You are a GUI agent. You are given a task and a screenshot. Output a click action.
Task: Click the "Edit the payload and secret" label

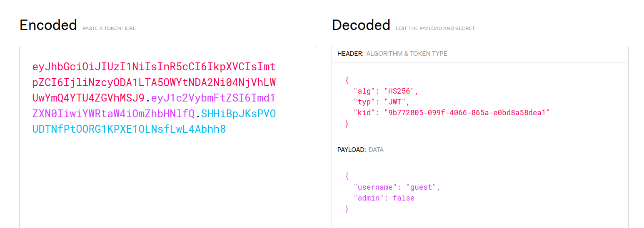coord(435,29)
